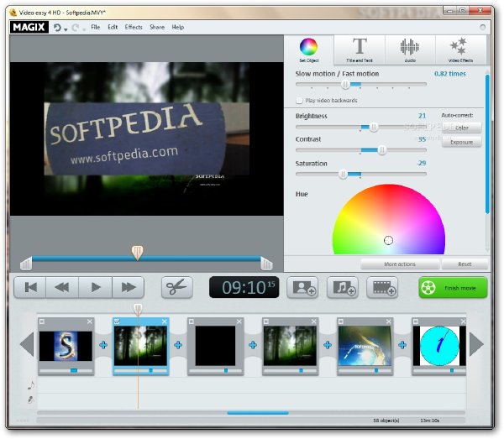Click the plus transition icon after the S clip
The height and width of the screenshot is (439, 504).
pos(103,345)
